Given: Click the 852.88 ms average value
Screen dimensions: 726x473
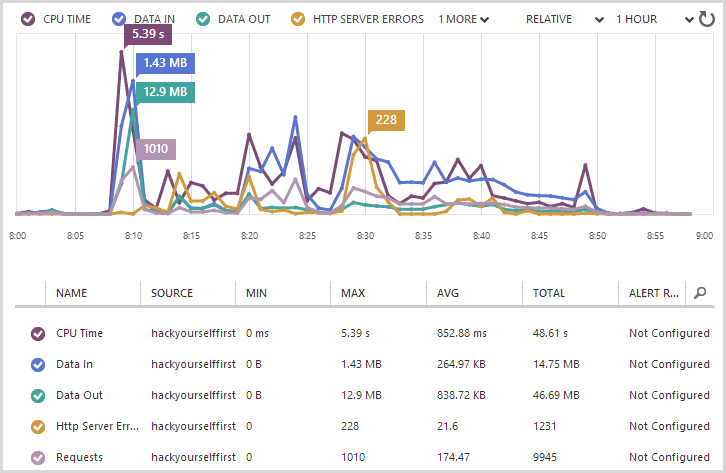Looking at the screenshot, I should click(x=462, y=333).
